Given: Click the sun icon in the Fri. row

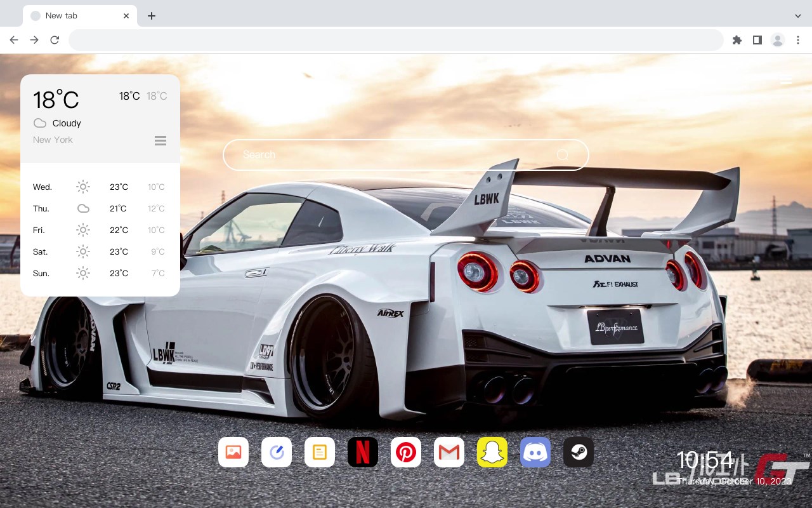Looking at the screenshot, I should tap(83, 230).
